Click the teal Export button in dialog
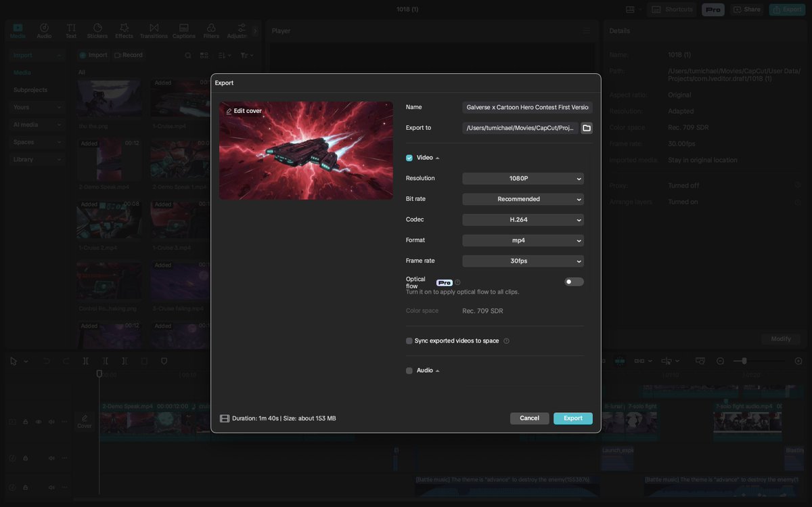Image resolution: width=812 pixels, height=507 pixels. point(573,418)
